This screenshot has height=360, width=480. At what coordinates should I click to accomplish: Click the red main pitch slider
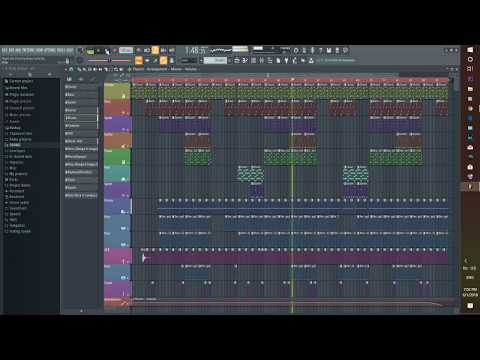[108, 60]
